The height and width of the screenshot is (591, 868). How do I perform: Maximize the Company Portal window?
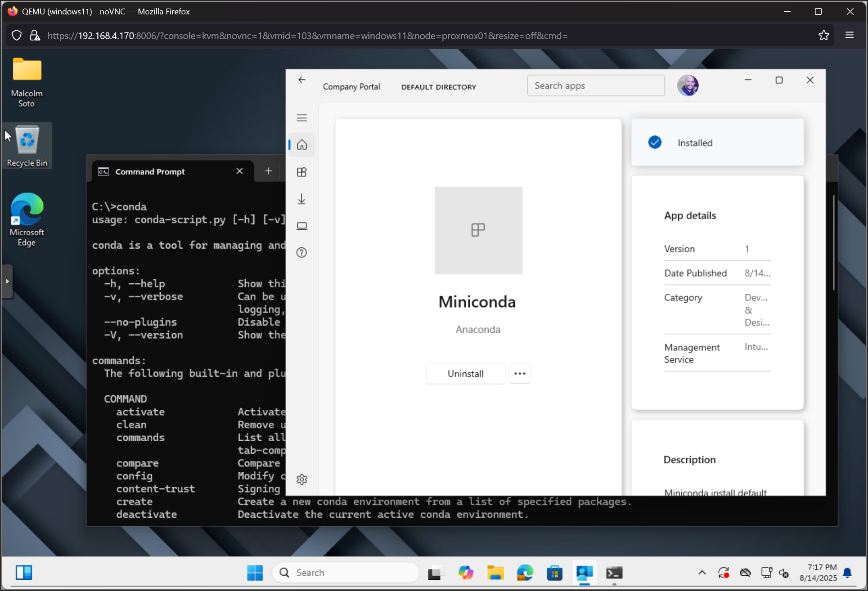pos(779,80)
